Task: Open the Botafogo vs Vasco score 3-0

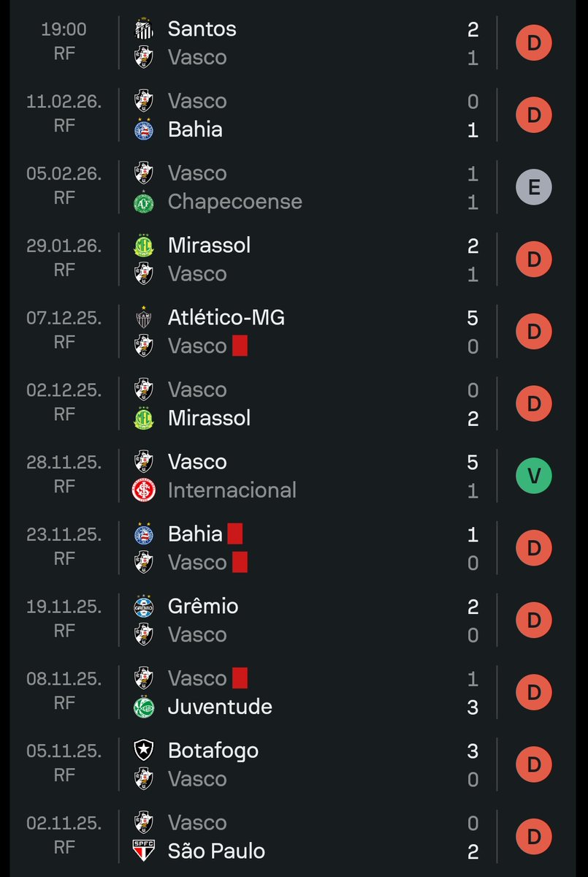Action: tap(473, 764)
